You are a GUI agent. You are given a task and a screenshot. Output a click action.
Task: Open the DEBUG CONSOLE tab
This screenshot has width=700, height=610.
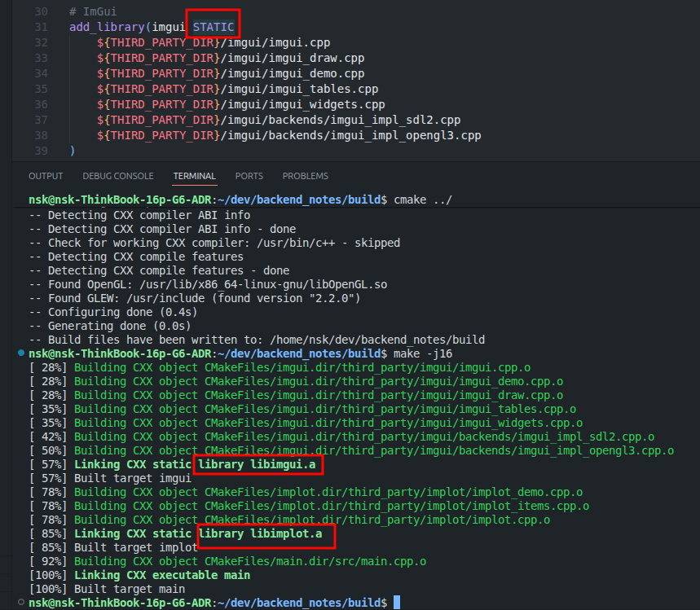click(117, 176)
